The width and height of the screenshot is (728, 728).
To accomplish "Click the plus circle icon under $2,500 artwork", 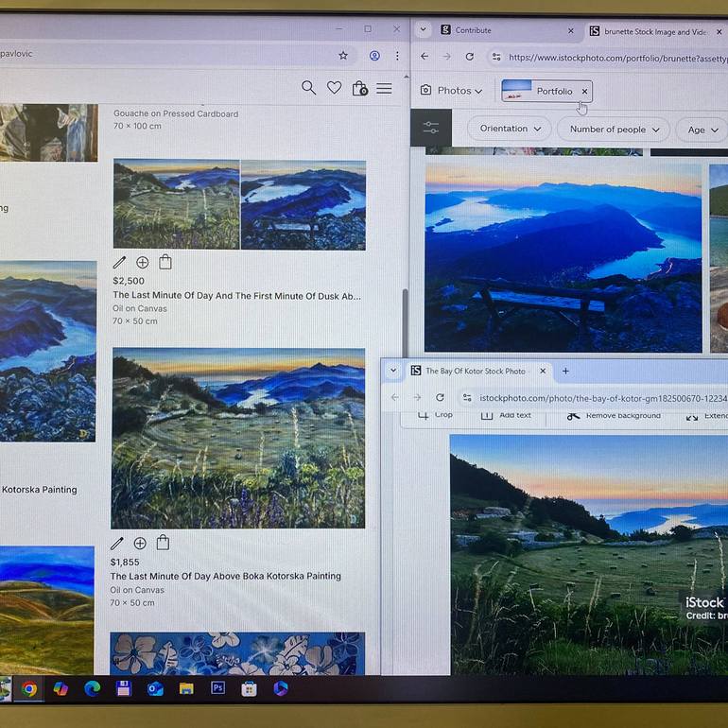I will (x=142, y=263).
